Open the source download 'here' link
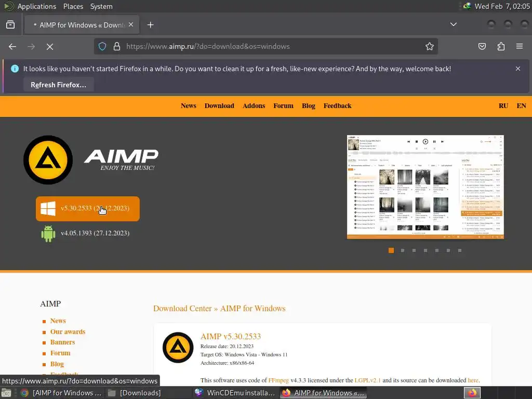532x399 pixels. pos(473,380)
